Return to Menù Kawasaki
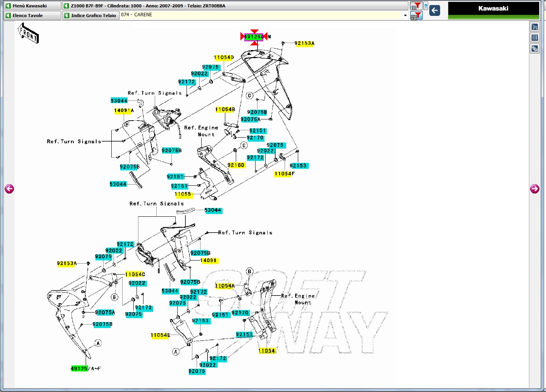The height and width of the screenshot is (392, 546). point(33,6)
